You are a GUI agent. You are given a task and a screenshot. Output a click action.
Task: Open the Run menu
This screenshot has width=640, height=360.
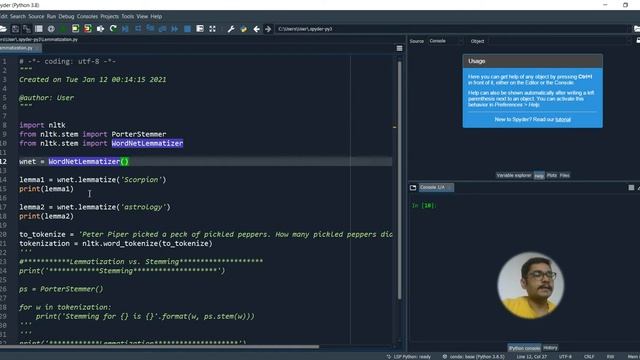tap(51, 16)
